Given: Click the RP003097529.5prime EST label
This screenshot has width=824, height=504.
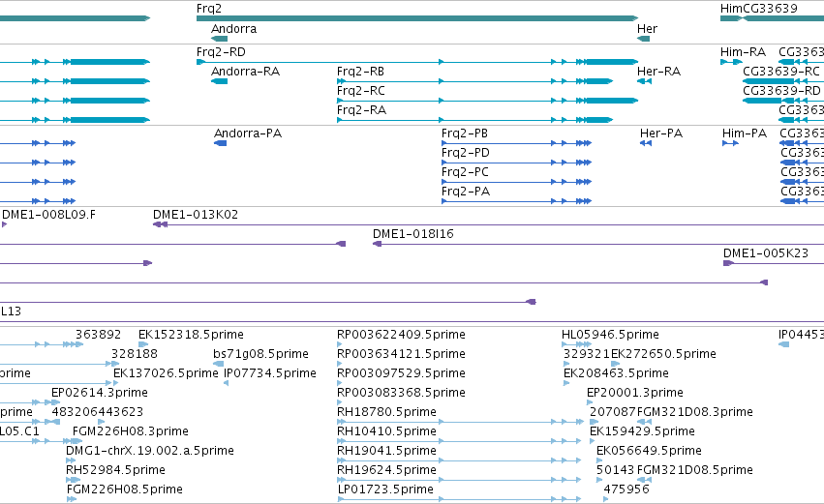Looking at the screenshot, I should [401, 373].
